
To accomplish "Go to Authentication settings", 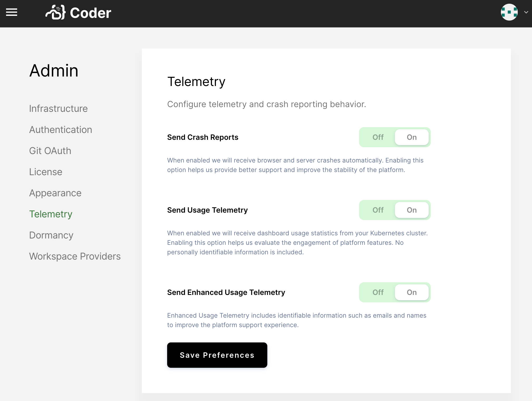I will (61, 130).
